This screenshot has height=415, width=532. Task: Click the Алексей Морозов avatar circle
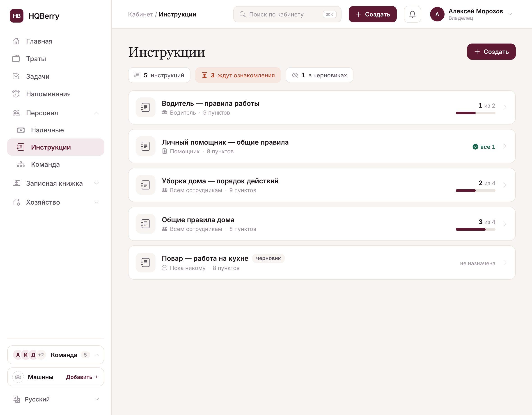(437, 14)
